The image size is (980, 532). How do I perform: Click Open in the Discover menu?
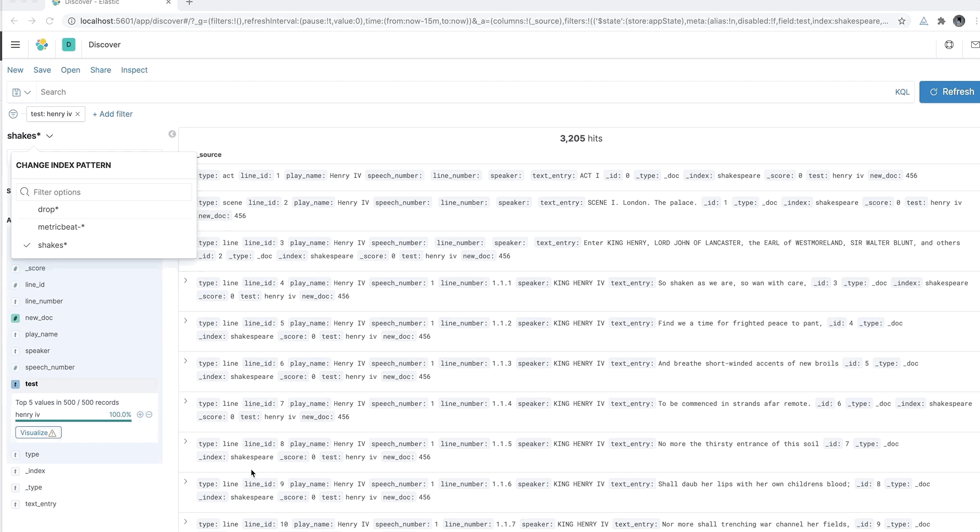tap(70, 70)
